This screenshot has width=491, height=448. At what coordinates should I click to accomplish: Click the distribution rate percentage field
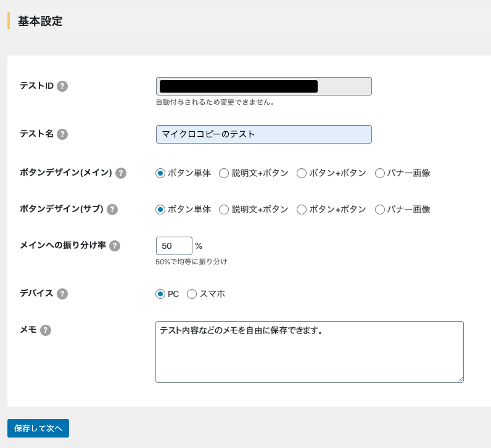pyautogui.click(x=174, y=246)
